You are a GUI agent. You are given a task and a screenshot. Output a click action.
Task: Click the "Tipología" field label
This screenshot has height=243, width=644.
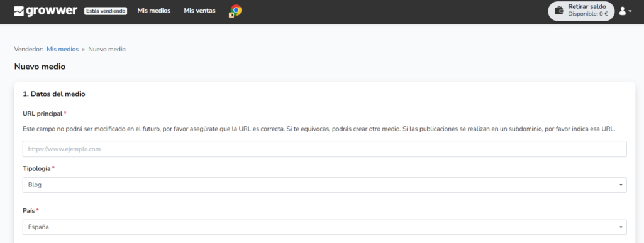[36, 168]
